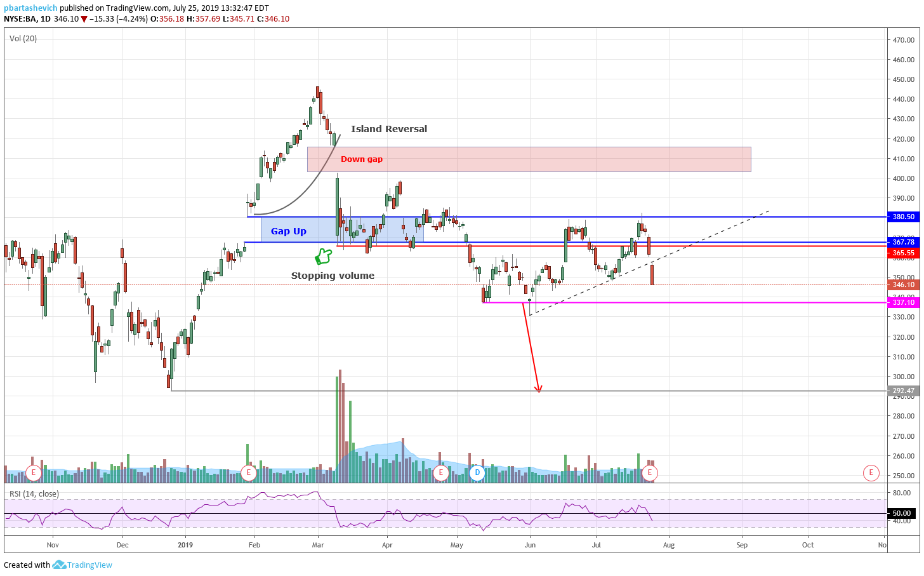
Task: Click the blue D dividend marker
Action: coord(477,472)
